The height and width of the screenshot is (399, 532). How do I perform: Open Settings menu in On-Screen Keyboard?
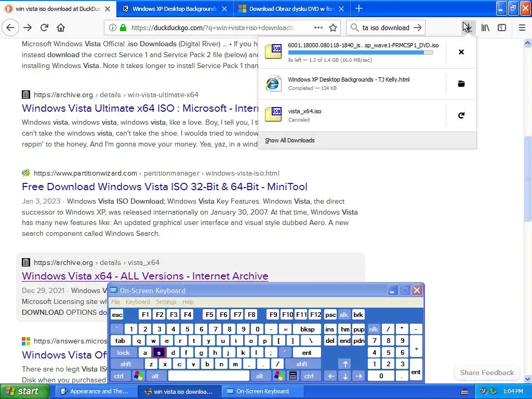pyautogui.click(x=166, y=302)
